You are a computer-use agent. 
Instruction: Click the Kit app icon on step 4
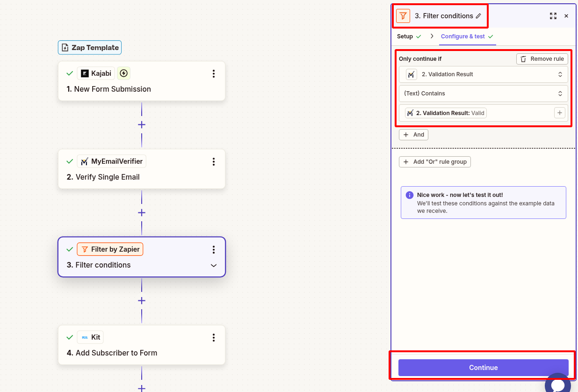click(x=84, y=337)
